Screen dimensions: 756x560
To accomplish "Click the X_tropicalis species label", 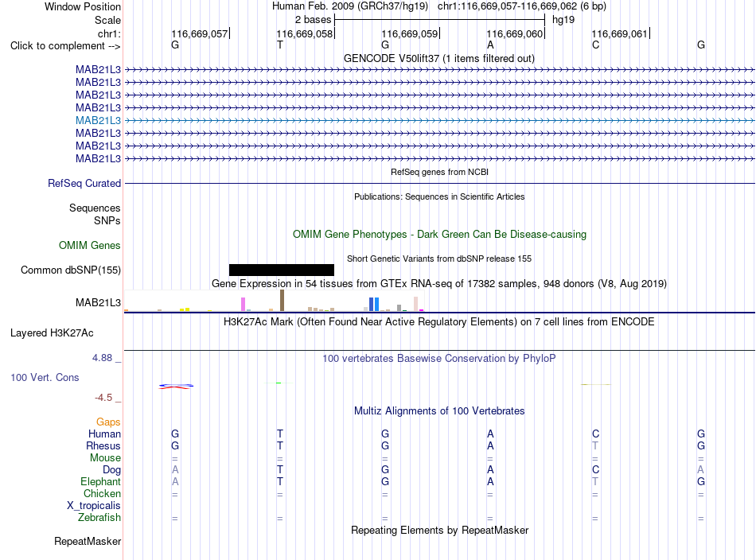I will click(x=94, y=506).
